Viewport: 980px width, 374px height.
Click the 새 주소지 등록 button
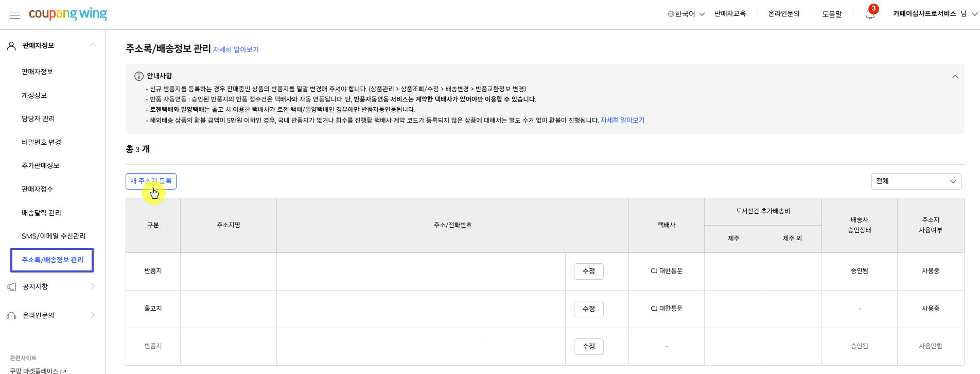151,181
